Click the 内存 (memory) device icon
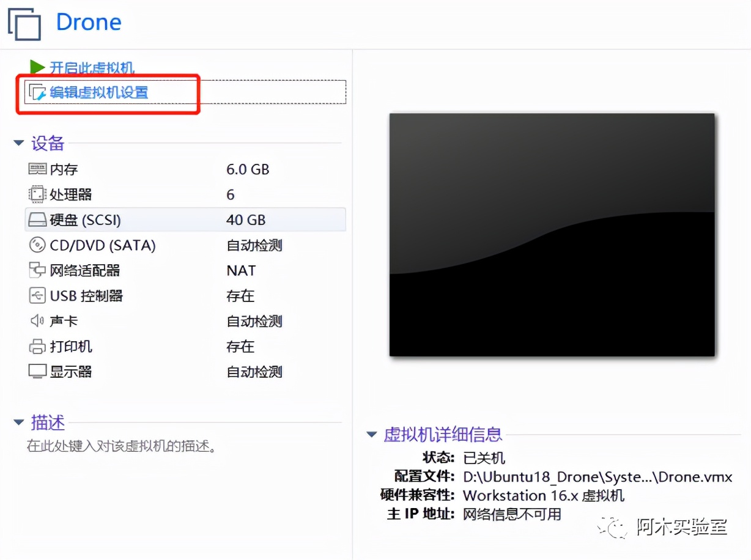 pyautogui.click(x=37, y=169)
